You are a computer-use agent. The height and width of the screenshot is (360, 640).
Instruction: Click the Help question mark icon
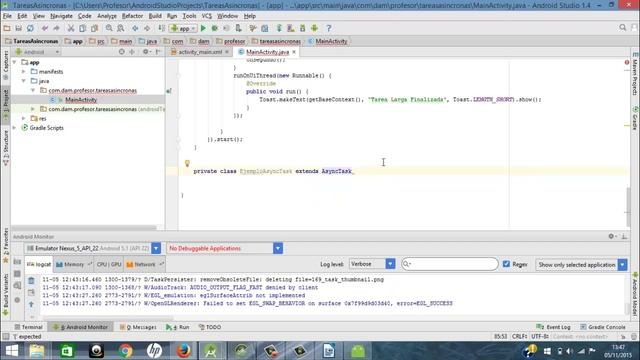pyautogui.click(x=329, y=28)
